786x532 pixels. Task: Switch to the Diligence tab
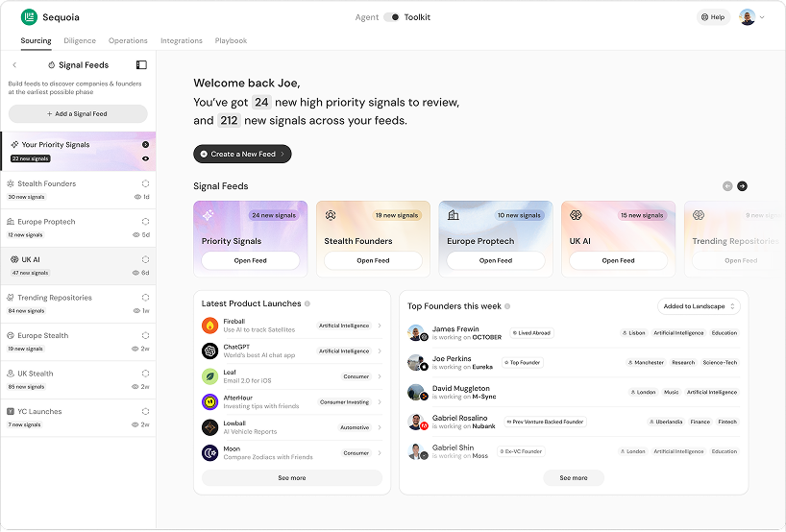tap(80, 40)
